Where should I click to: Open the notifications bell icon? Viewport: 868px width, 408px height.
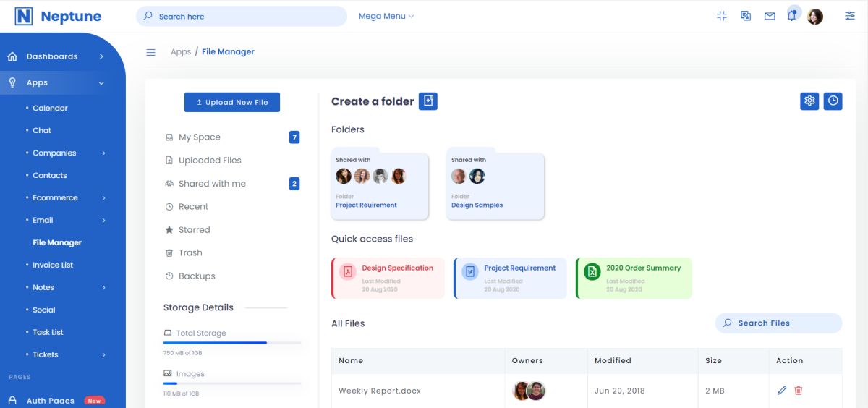pos(792,16)
